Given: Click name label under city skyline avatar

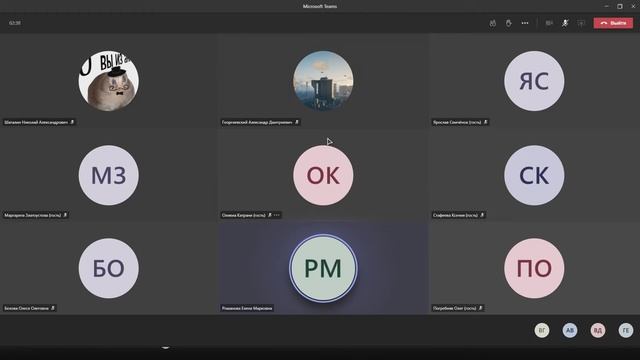Looking at the screenshot, I should [260, 122].
